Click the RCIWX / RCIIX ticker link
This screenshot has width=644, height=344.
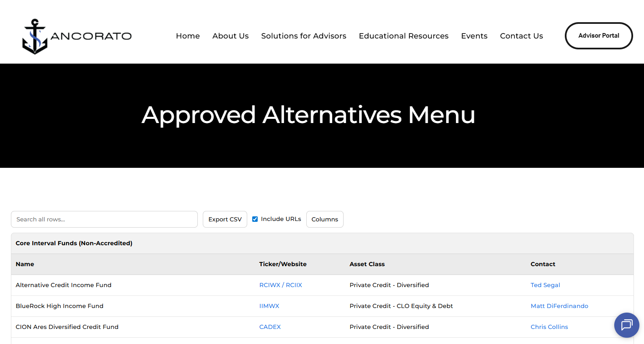click(281, 285)
